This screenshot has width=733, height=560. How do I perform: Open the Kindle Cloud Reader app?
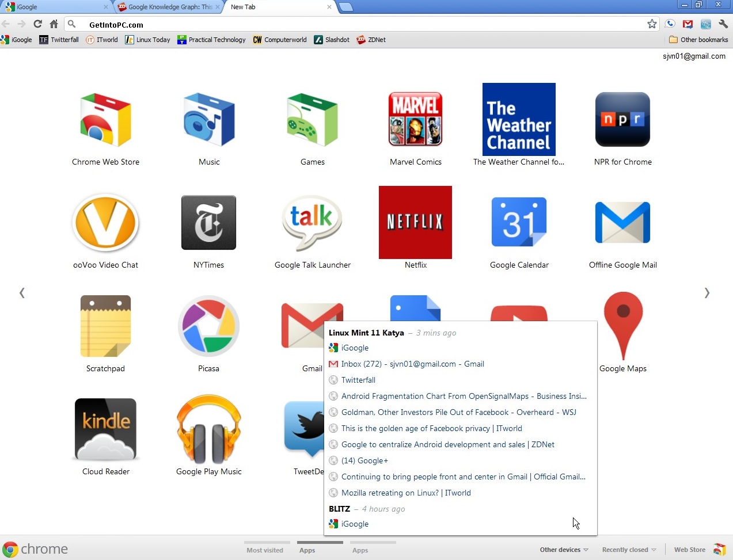tap(105, 429)
